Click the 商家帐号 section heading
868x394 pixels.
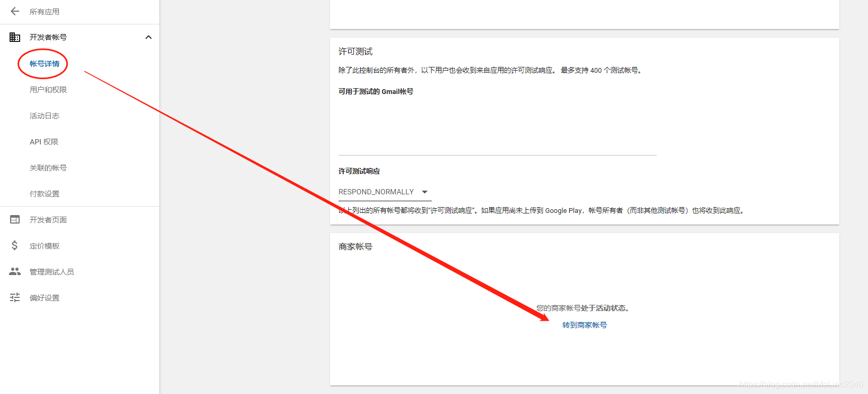coord(355,247)
